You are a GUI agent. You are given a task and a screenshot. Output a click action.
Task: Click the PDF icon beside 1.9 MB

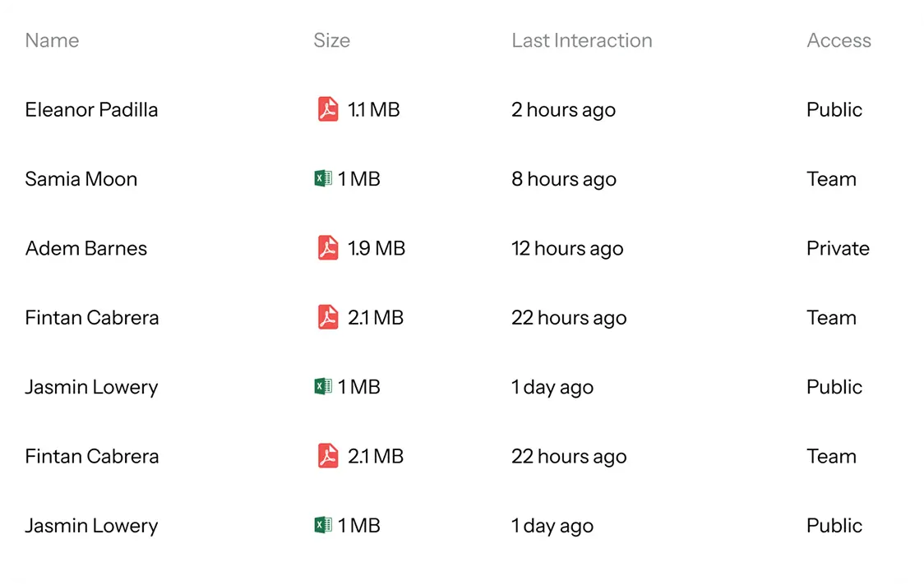click(328, 248)
